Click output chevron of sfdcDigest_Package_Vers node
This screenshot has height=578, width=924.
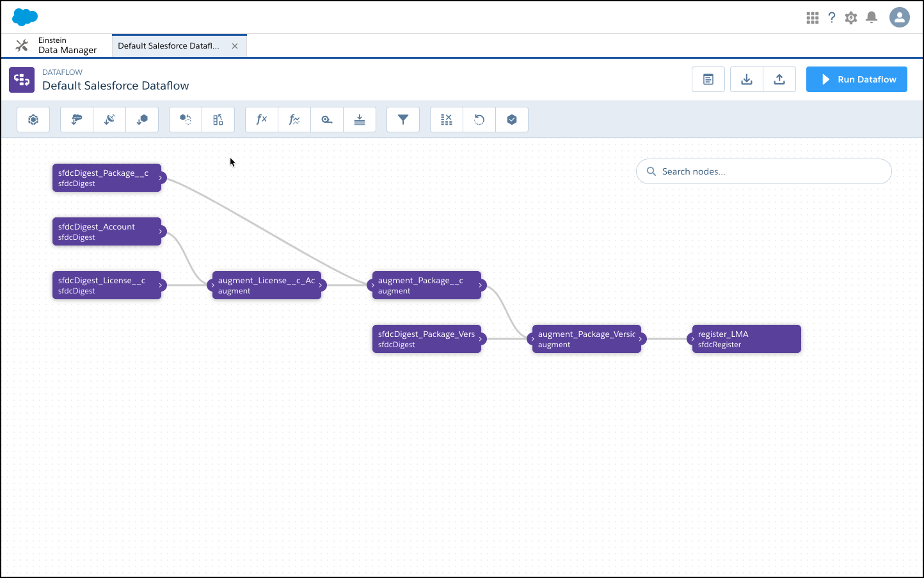tap(481, 339)
